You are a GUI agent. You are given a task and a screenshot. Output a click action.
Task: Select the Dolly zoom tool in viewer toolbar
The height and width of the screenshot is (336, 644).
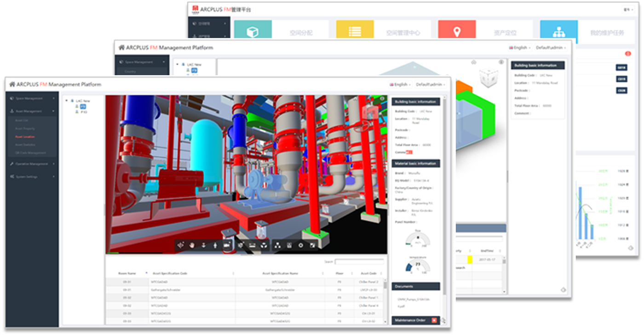(x=204, y=246)
